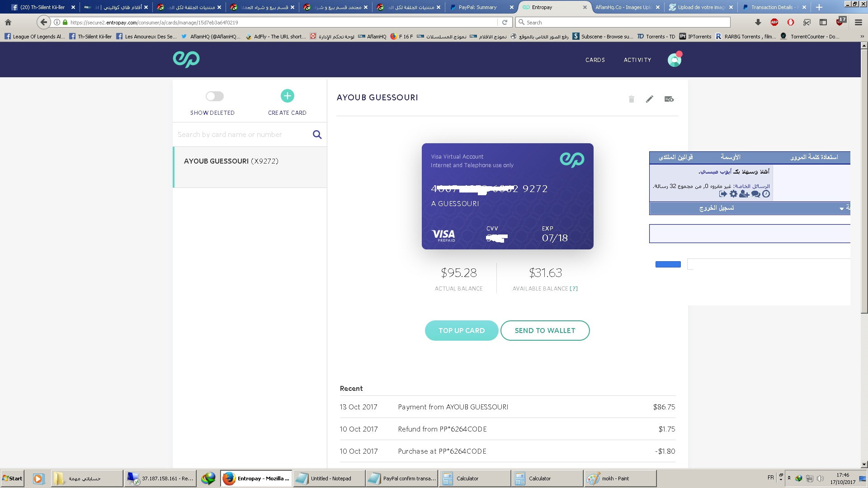Open the Cards menu item

click(x=595, y=60)
